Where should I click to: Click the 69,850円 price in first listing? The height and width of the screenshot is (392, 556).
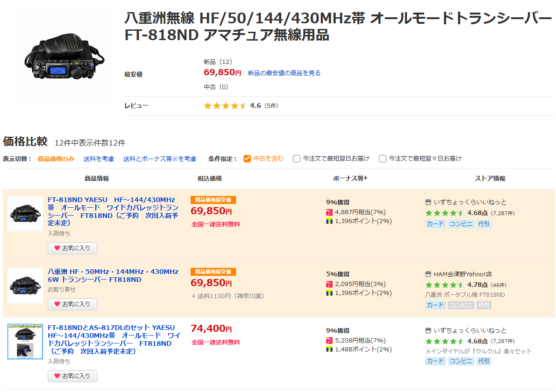pyautogui.click(x=211, y=211)
